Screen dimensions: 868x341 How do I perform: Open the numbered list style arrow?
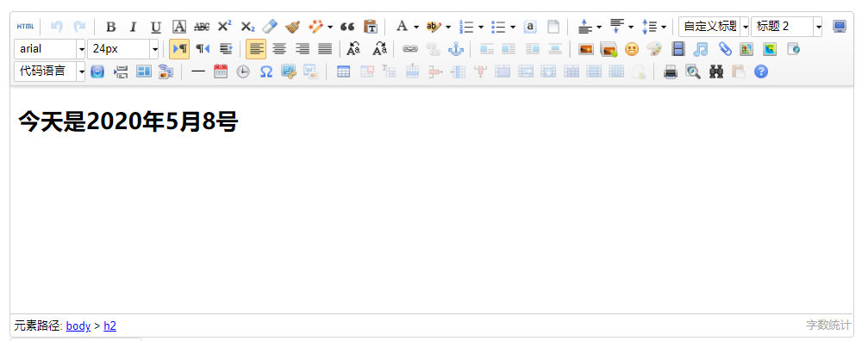(x=481, y=27)
